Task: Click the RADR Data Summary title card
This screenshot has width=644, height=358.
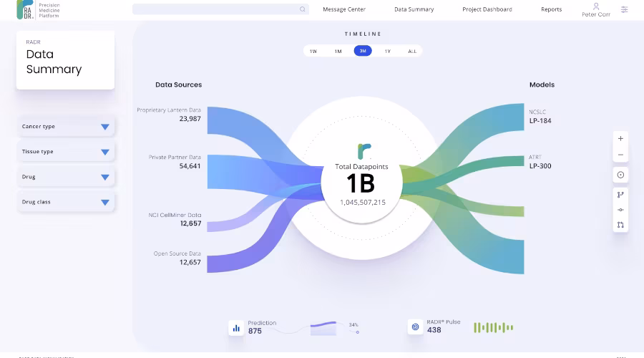Action: click(x=65, y=60)
